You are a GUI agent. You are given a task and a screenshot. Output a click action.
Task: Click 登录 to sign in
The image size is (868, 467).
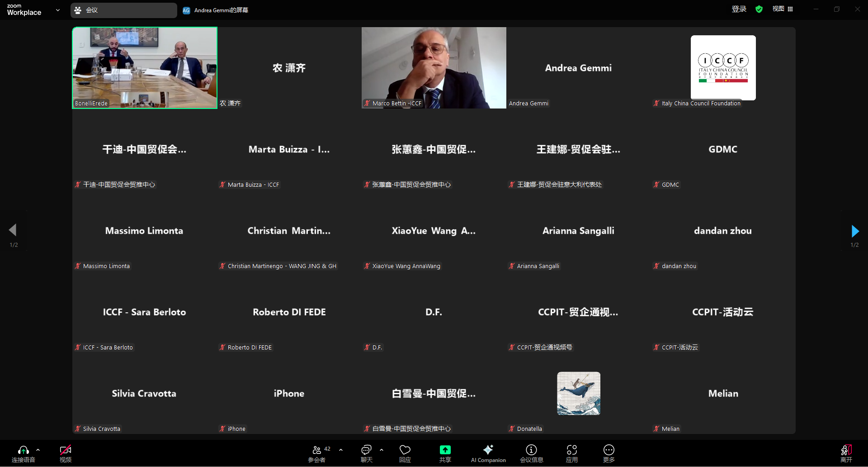tap(738, 9)
